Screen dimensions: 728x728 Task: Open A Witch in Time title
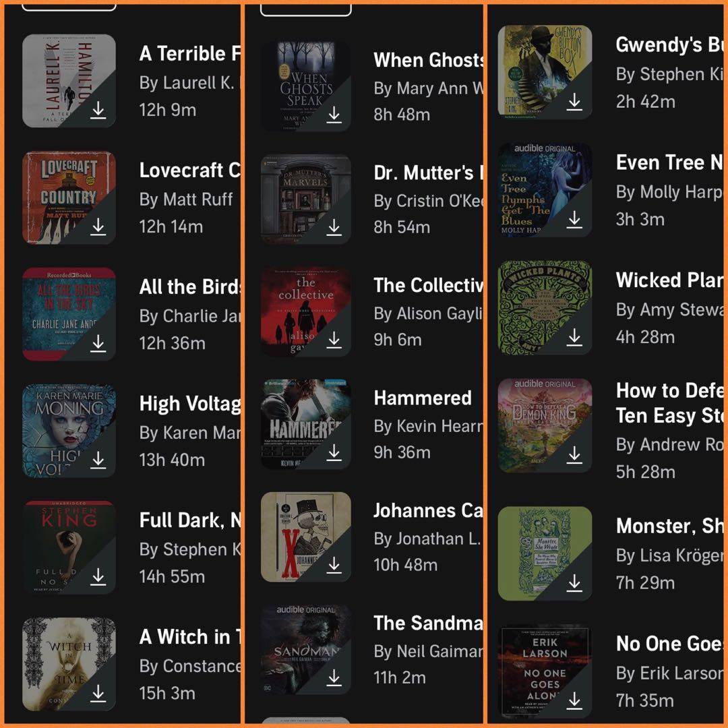coord(190,636)
